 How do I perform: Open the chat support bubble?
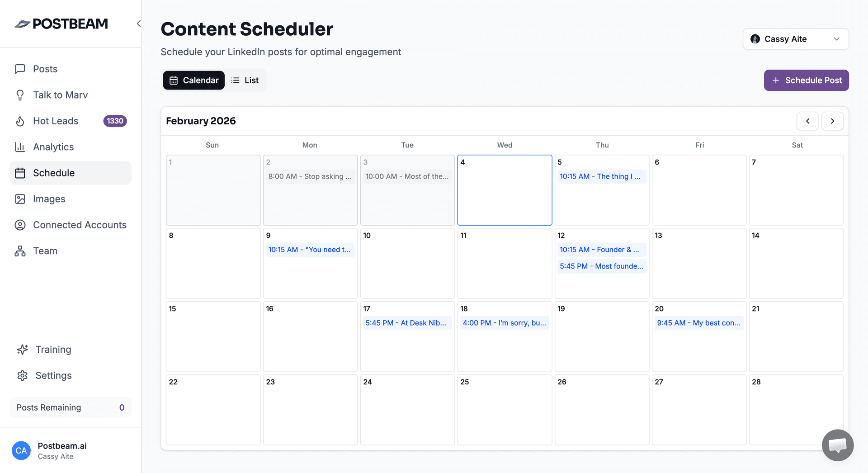[x=837, y=445]
